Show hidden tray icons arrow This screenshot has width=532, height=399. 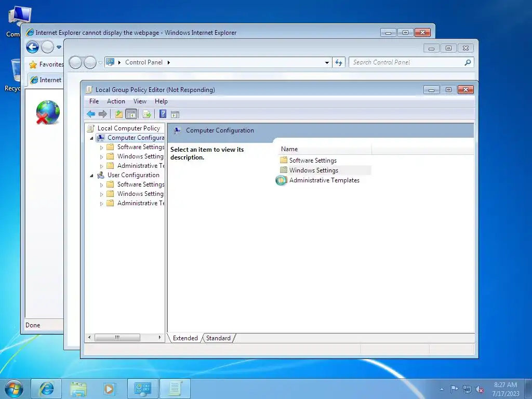click(442, 389)
